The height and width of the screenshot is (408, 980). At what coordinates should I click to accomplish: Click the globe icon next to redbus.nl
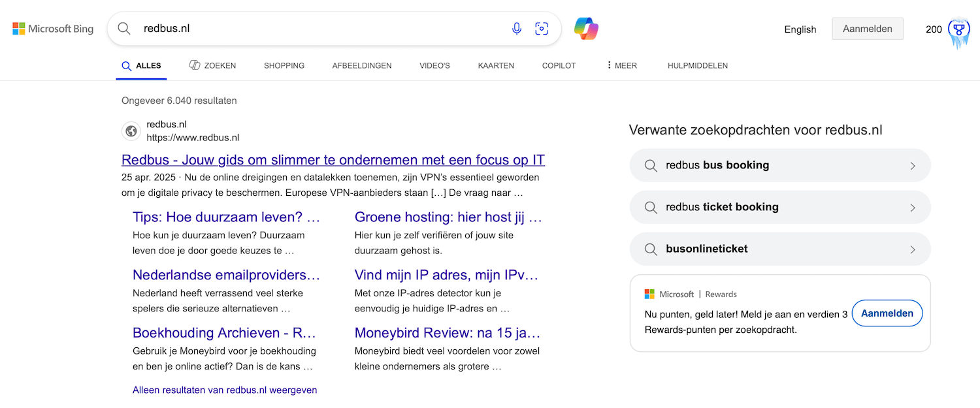(131, 131)
